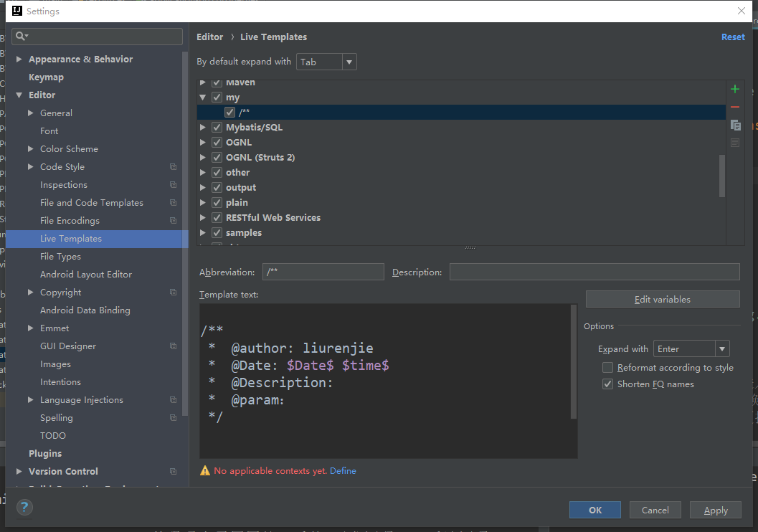Click Apply to save settings
The height and width of the screenshot is (532, 758).
[x=716, y=510]
